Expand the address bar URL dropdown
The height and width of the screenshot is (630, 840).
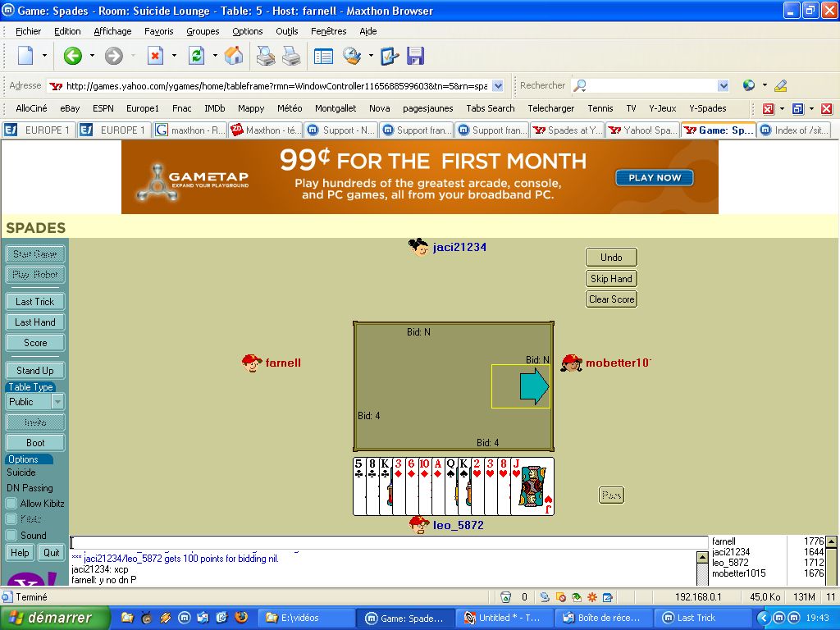click(498, 86)
